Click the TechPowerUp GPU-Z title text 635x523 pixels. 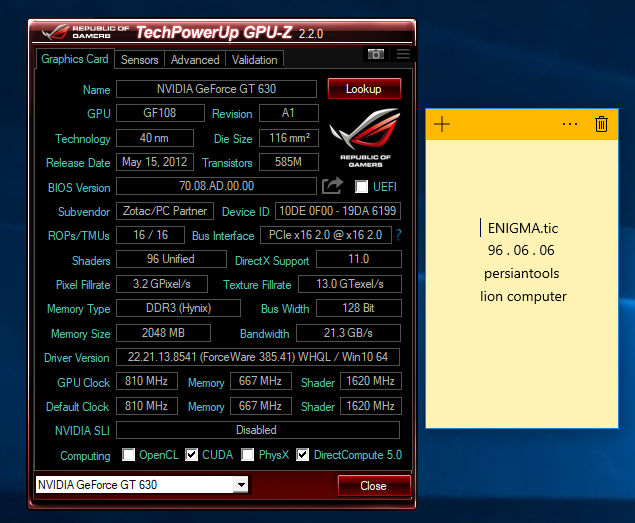214,32
